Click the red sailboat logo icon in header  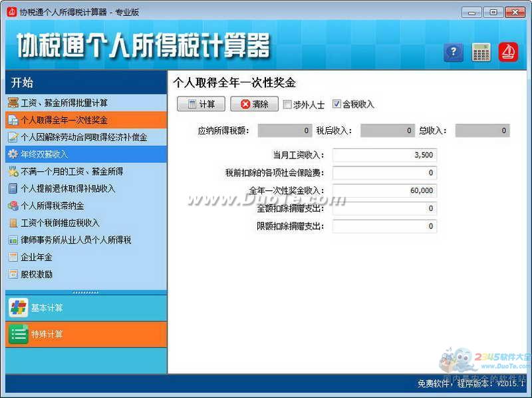[508, 53]
